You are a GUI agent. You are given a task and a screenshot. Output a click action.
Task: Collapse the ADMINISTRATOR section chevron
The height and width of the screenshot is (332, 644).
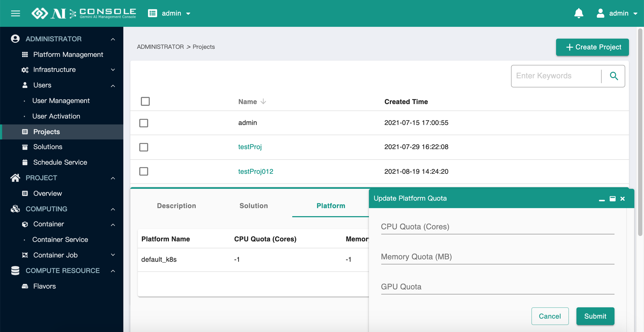coord(113,39)
